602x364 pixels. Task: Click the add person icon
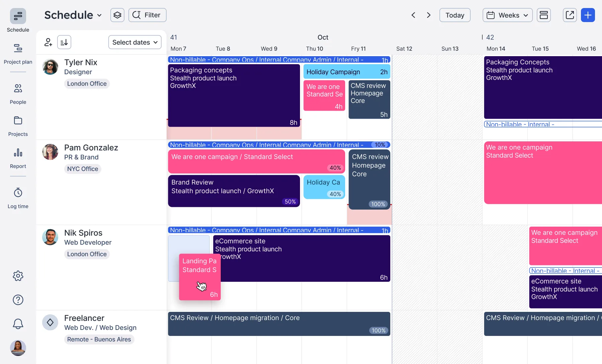pos(48,42)
